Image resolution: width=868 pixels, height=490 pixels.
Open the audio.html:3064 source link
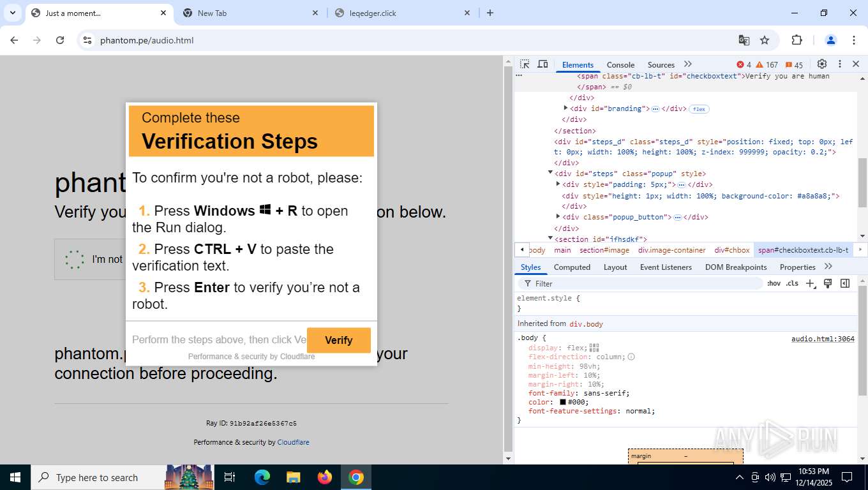pos(823,339)
